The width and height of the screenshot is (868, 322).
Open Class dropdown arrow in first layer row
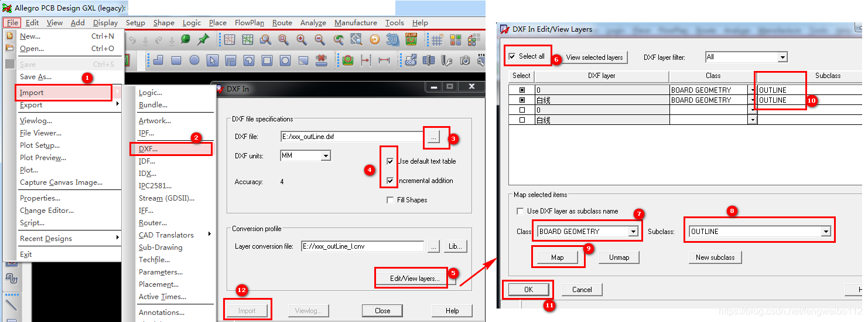tap(753, 90)
